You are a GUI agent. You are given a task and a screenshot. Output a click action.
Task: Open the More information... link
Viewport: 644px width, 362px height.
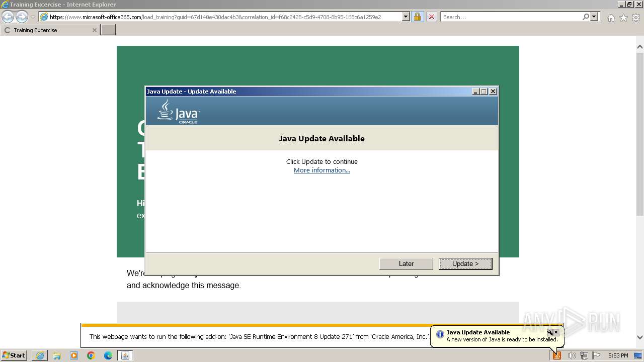pyautogui.click(x=322, y=170)
